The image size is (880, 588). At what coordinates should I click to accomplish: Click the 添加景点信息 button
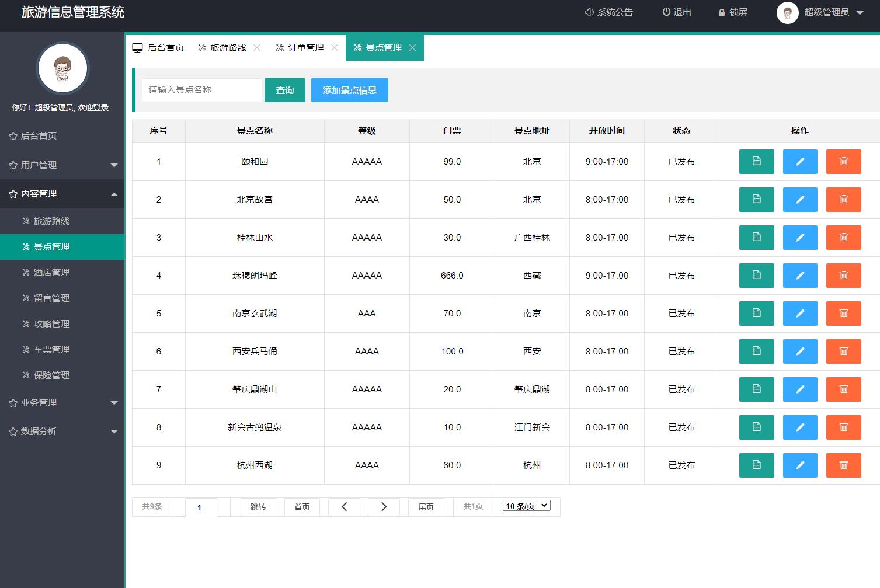(349, 90)
